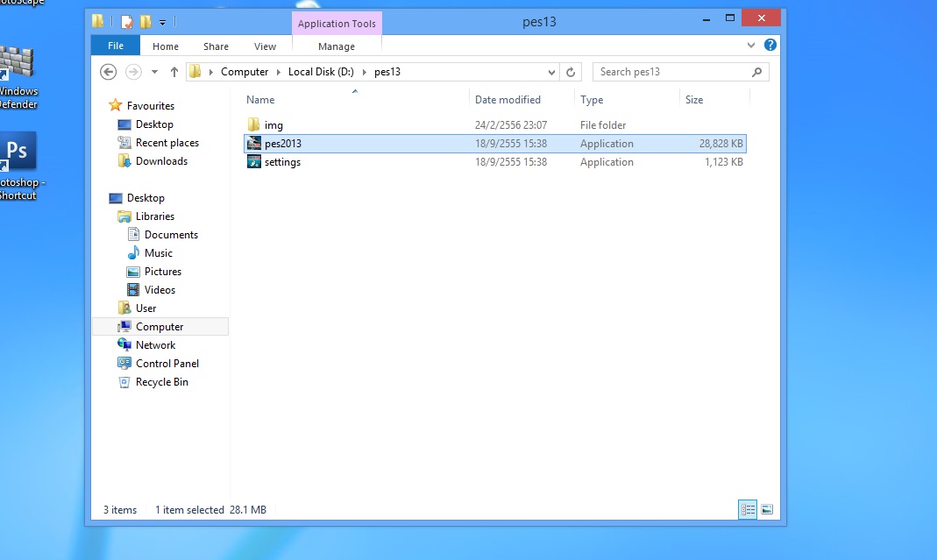Click the folder icon in the title bar
This screenshot has width=937, height=560.
pos(98,22)
